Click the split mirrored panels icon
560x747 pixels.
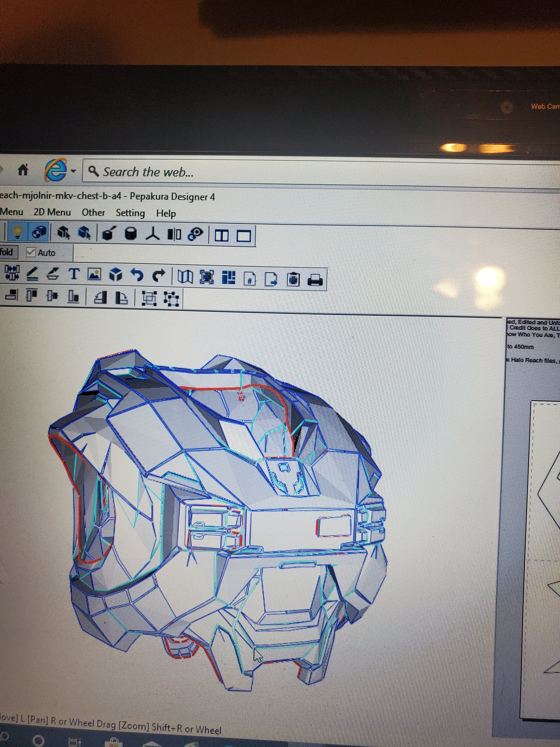(174, 234)
